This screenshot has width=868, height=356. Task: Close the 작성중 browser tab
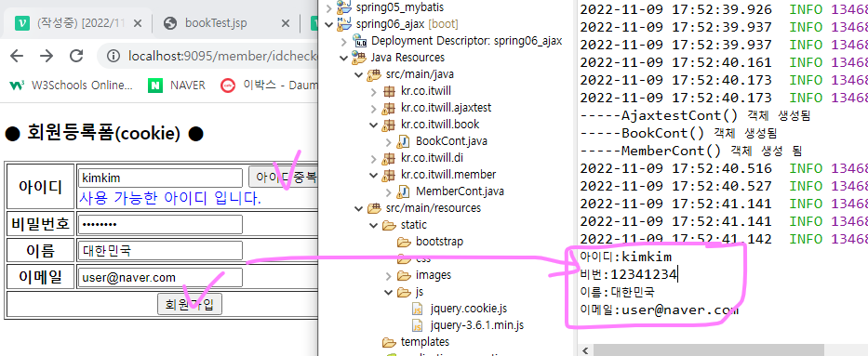(138, 23)
